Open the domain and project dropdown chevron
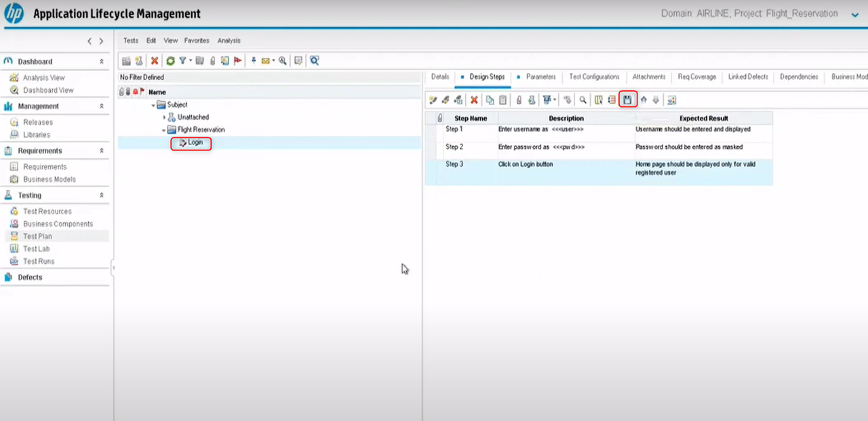868x421 pixels. 854,14
